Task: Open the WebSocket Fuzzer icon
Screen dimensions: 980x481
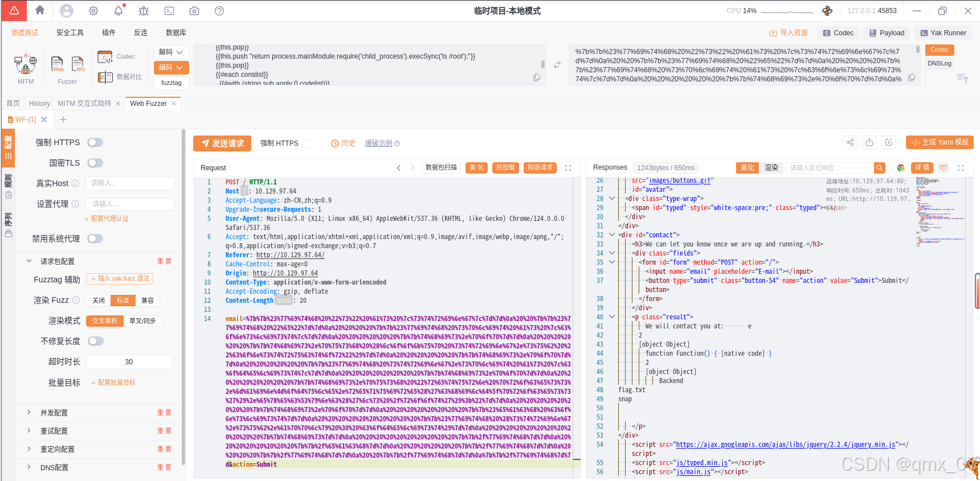Action: coord(78,64)
